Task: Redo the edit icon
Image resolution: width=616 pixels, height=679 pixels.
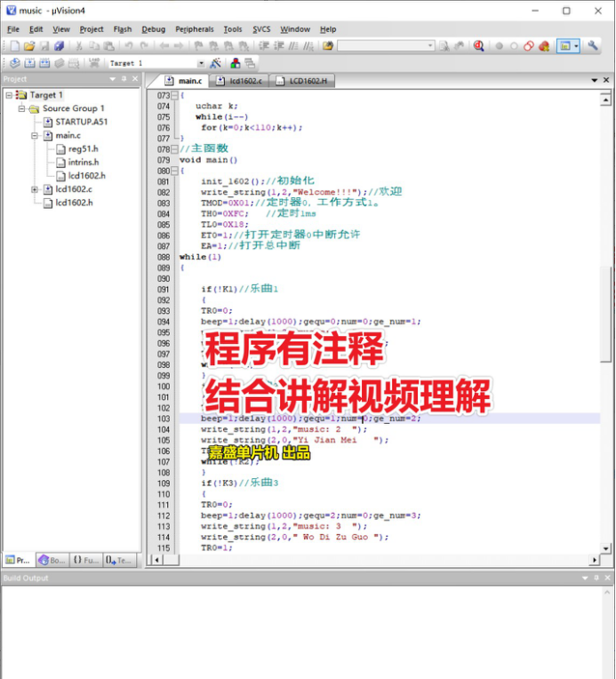Action: [x=144, y=46]
